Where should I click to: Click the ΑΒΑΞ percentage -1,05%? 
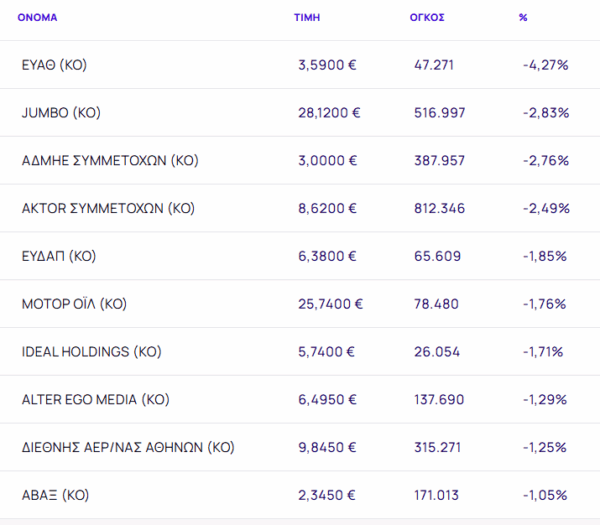tap(545, 495)
